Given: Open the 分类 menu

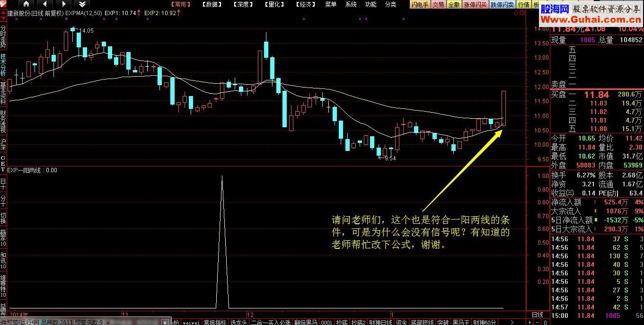Looking at the screenshot, I should click(390, 4).
